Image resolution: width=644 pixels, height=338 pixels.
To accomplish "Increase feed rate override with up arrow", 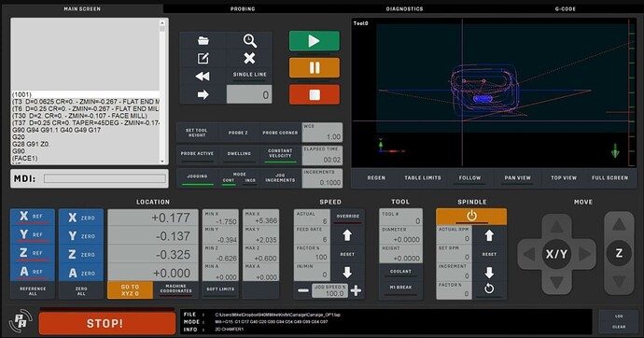I will point(347,235).
